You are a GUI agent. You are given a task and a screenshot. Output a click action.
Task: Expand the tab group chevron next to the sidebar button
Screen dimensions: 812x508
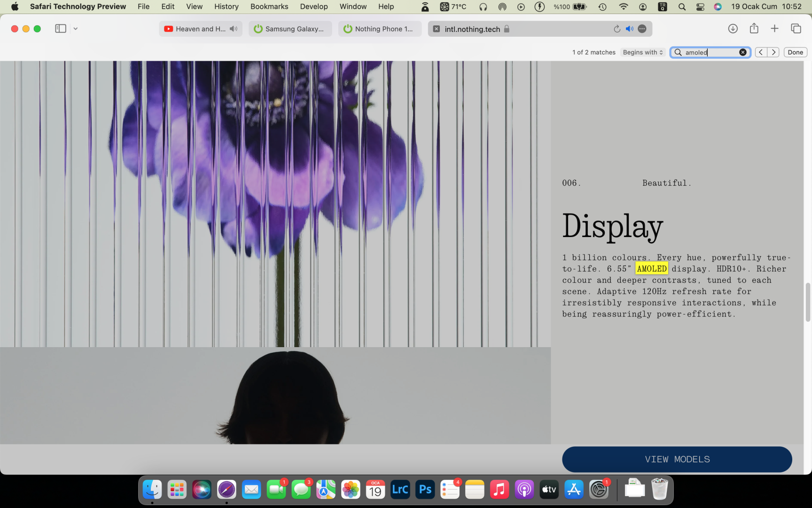75,29
